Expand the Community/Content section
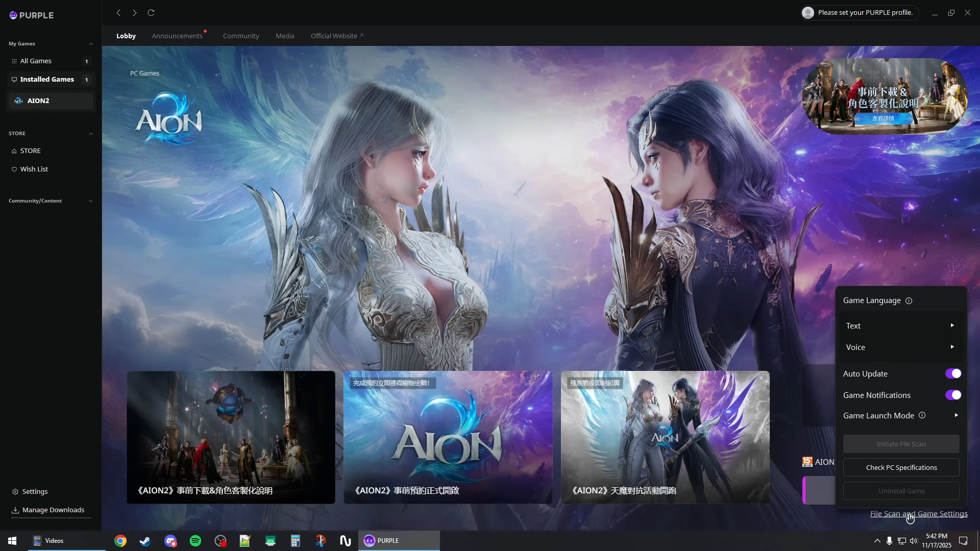Image resolution: width=980 pixels, height=551 pixels. coord(91,201)
